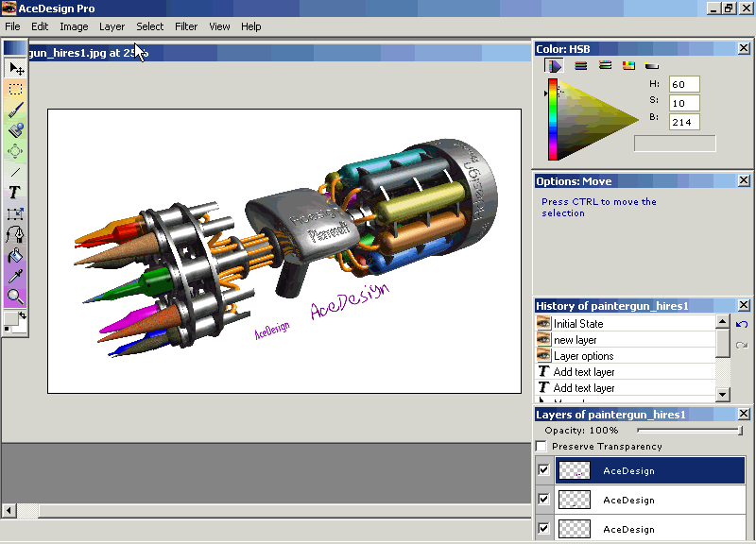Click History list scroll down arrow
The image size is (756, 544).
click(722, 395)
